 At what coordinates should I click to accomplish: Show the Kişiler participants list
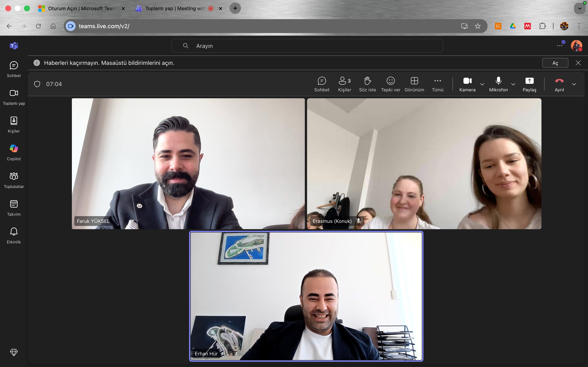(345, 84)
